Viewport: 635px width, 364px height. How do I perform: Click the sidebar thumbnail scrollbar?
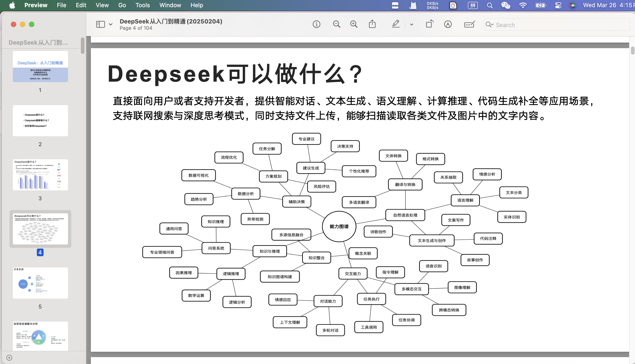point(83,46)
